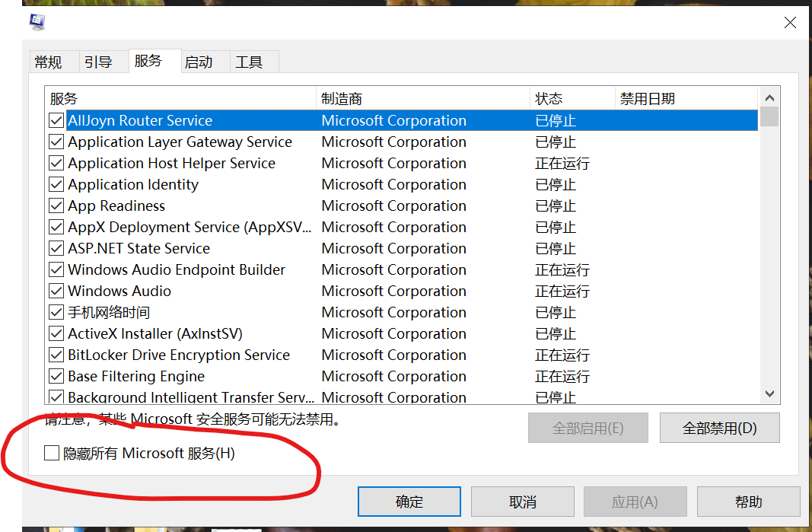Click Microsoft Corporation for Base Filtering Engine

[393, 376]
